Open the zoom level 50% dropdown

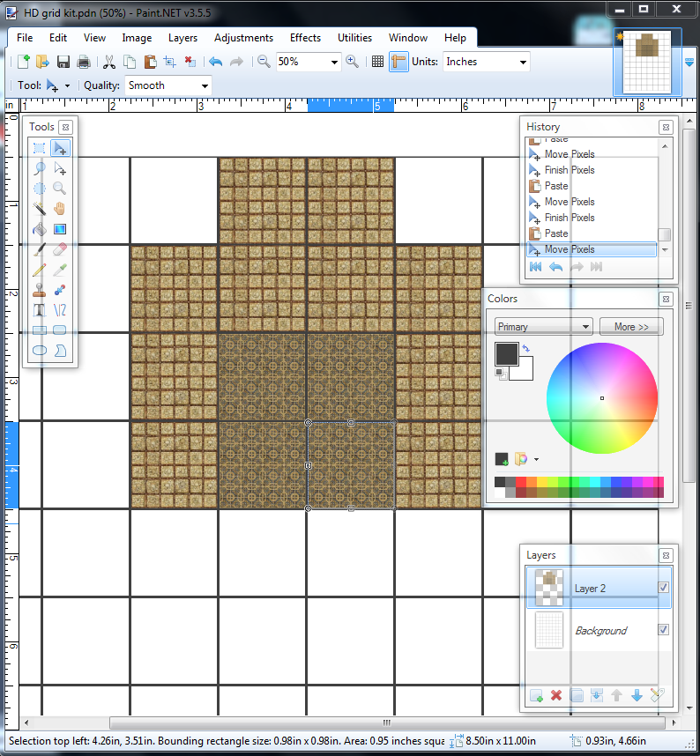click(x=334, y=63)
